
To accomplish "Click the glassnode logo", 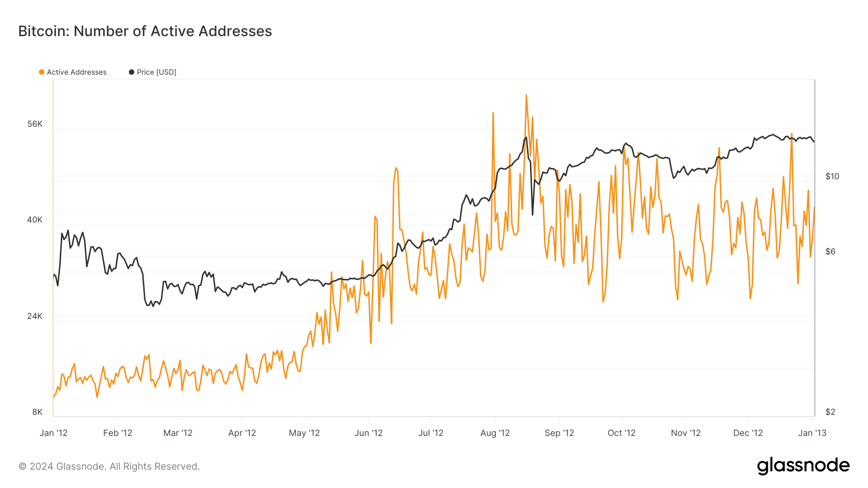I will point(804,465).
